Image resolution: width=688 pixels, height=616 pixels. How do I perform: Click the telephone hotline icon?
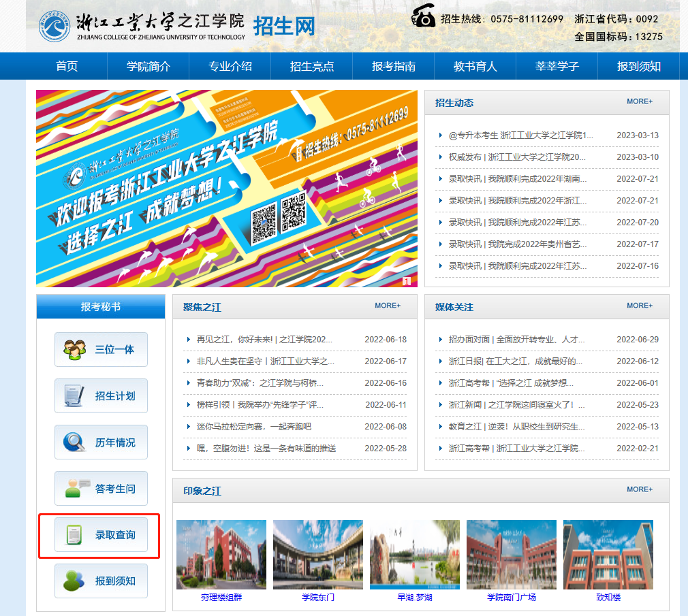[424, 16]
